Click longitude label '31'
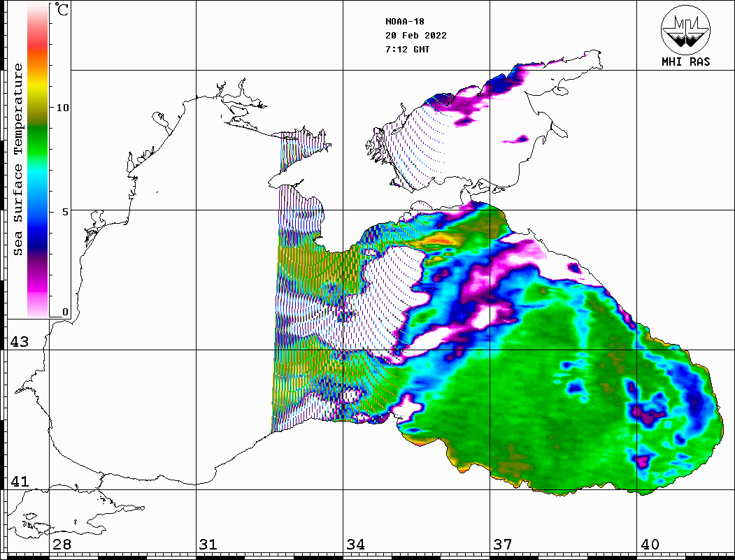 point(208,544)
